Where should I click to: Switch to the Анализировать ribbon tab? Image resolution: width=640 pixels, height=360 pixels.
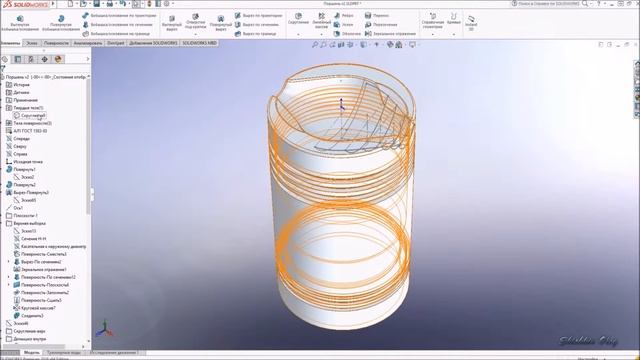(x=88, y=43)
